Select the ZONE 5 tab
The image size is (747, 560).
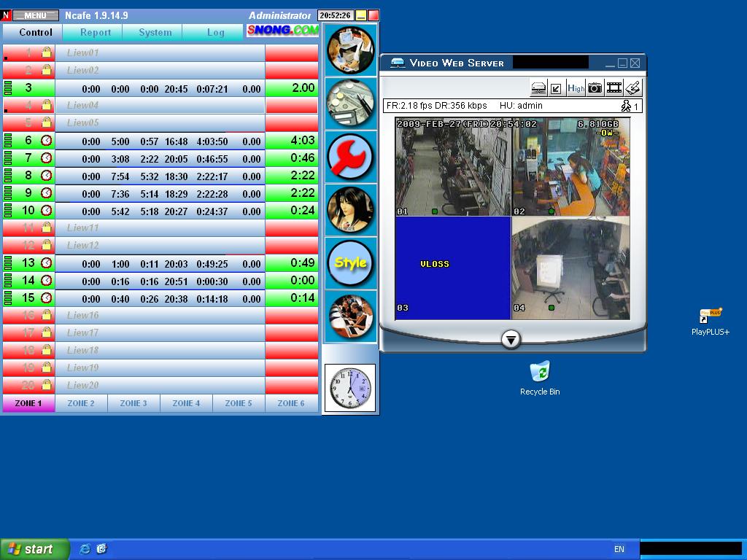click(x=239, y=403)
